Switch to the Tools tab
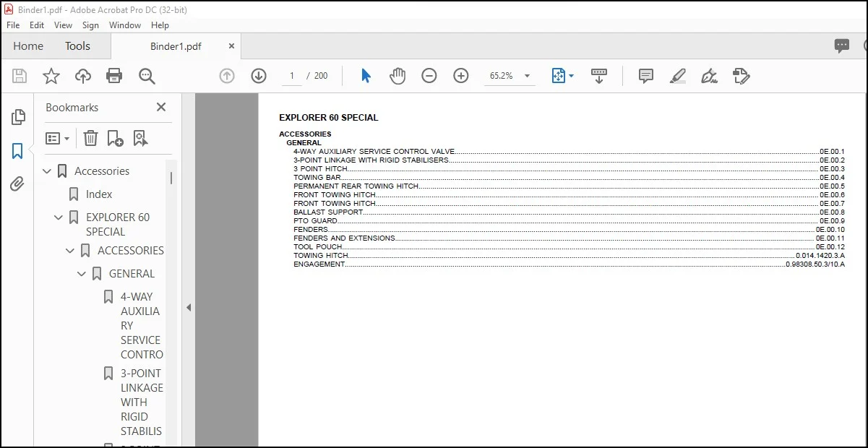Image resolution: width=868 pixels, height=448 pixels. pos(77,46)
